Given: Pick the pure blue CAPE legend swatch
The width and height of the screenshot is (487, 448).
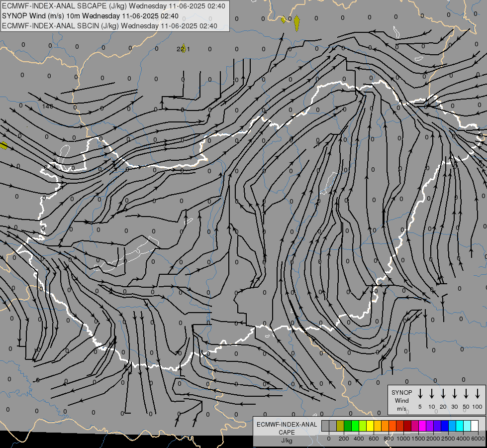Looking at the screenshot, I should [444, 426].
